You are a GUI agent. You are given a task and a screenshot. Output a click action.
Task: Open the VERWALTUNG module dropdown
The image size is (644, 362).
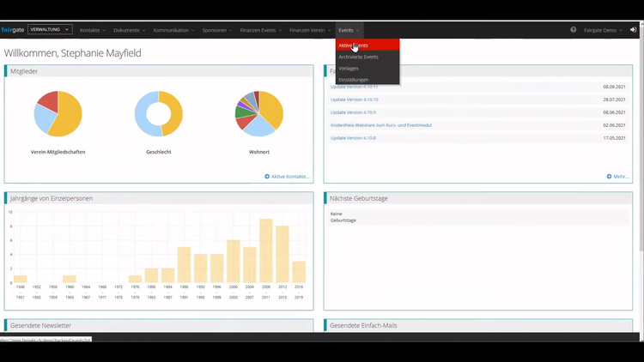(50, 29)
